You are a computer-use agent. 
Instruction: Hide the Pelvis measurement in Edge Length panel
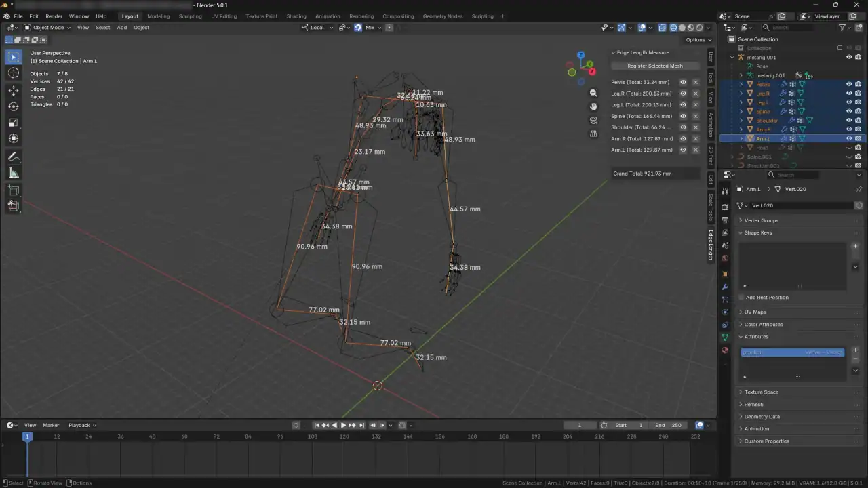[x=683, y=82]
